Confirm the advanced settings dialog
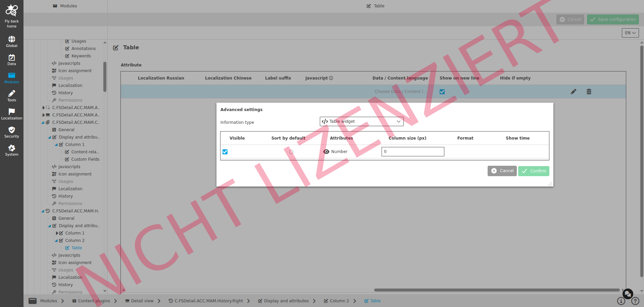This screenshot has height=307, width=644. click(534, 171)
